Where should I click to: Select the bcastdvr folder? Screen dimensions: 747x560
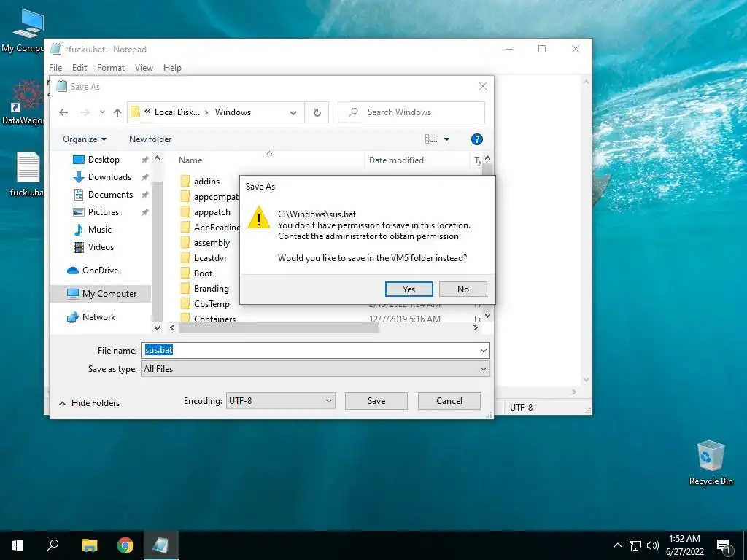coord(210,257)
